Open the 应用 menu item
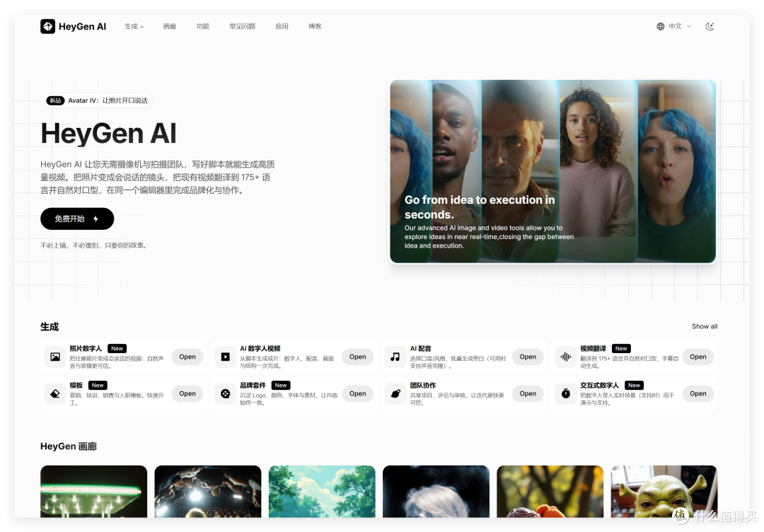 282,26
